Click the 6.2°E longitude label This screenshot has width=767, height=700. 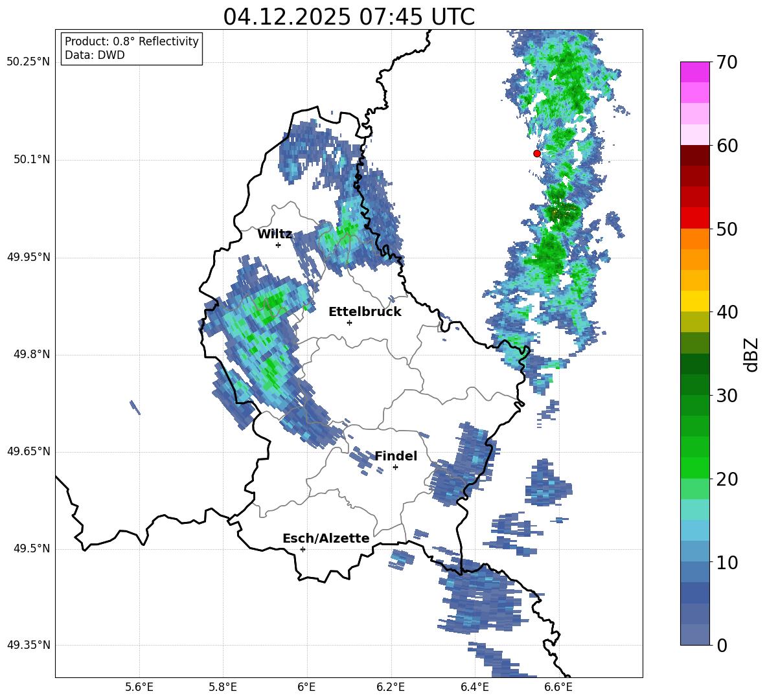[391, 688]
